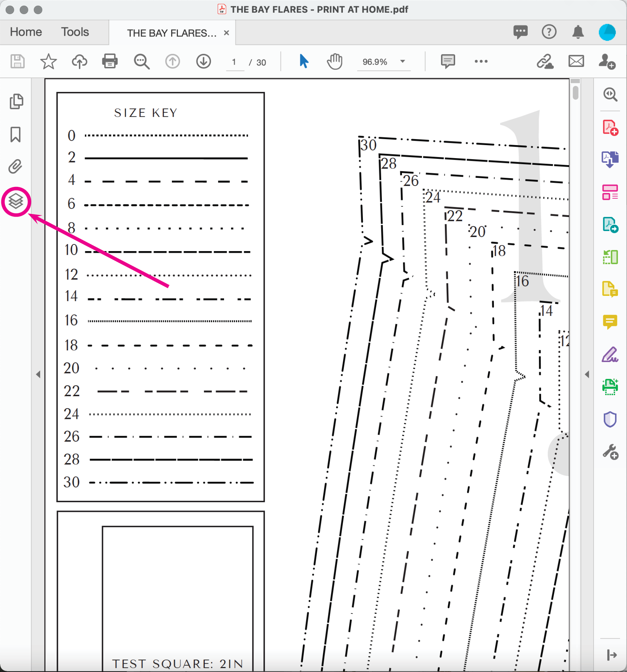
Task: Select THE BAY FLARES document tab
Action: point(172,33)
